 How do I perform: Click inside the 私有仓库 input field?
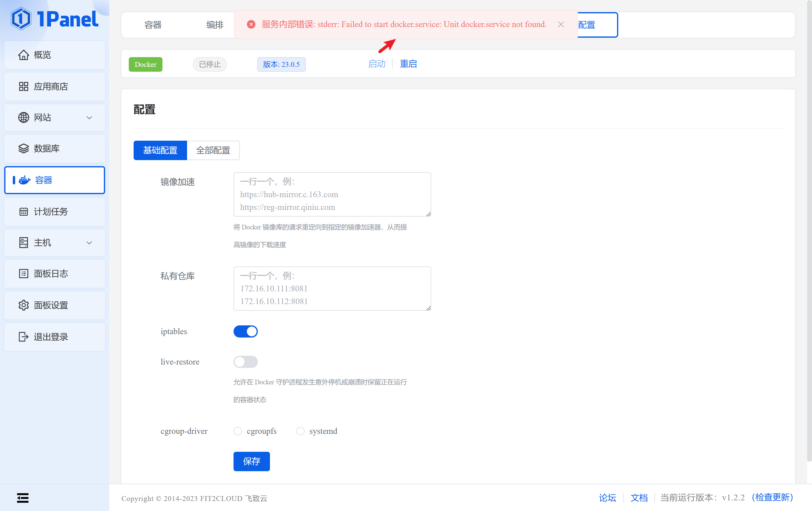(x=332, y=288)
